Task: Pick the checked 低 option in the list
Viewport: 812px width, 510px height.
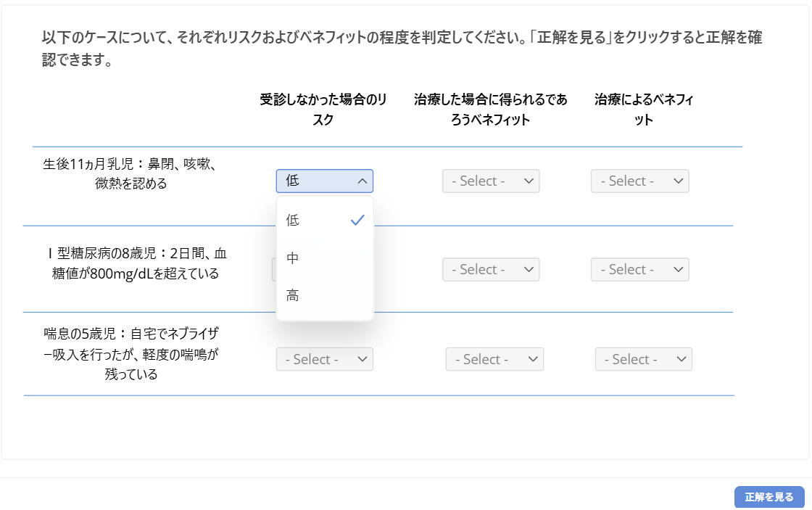Action: (325, 221)
